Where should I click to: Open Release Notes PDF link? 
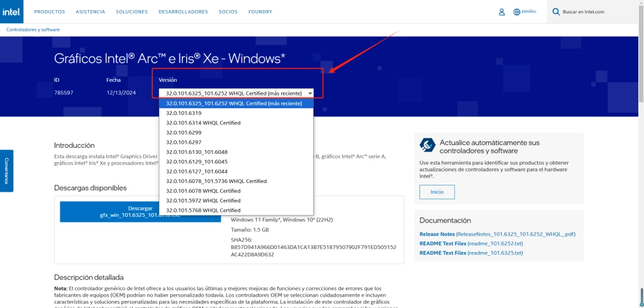(x=497, y=234)
